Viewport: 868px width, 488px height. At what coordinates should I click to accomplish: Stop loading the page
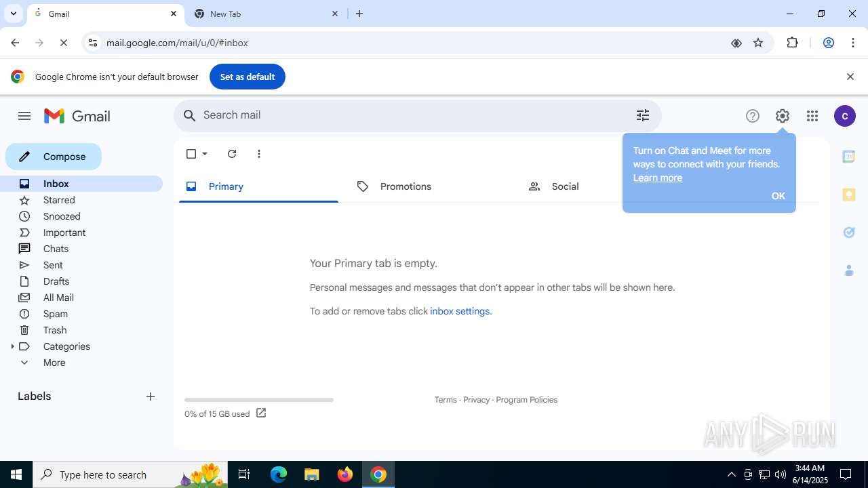pos(63,43)
